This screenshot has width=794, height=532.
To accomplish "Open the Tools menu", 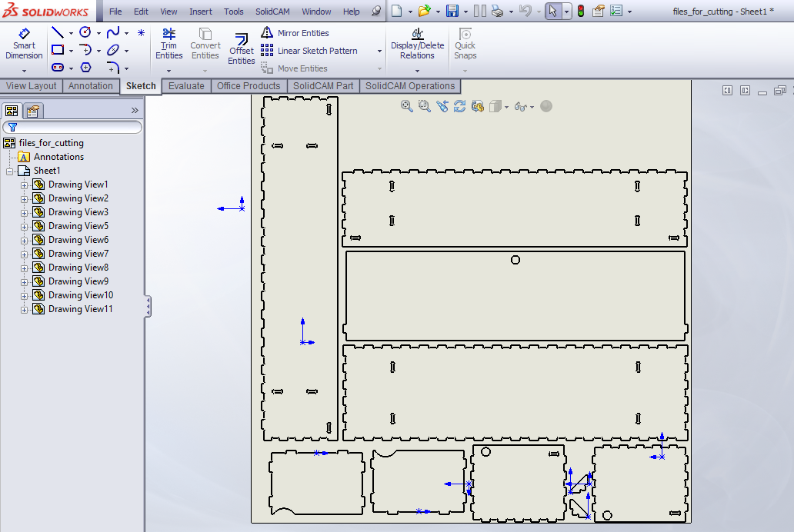I will click(233, 11).
